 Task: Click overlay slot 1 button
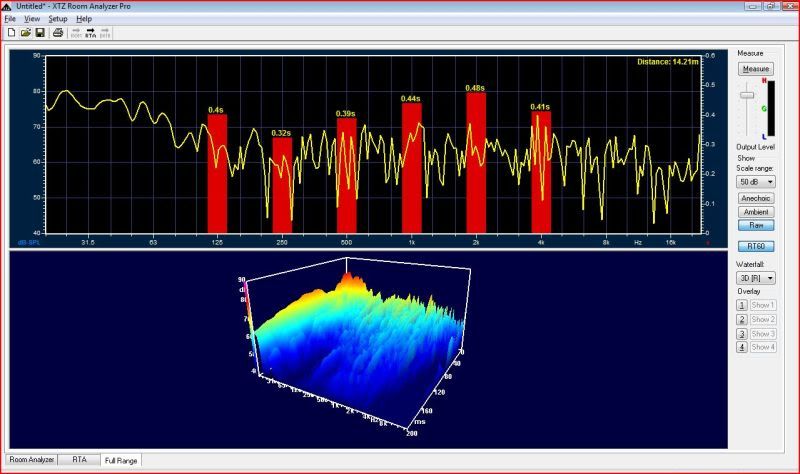(x=742, y=304)
